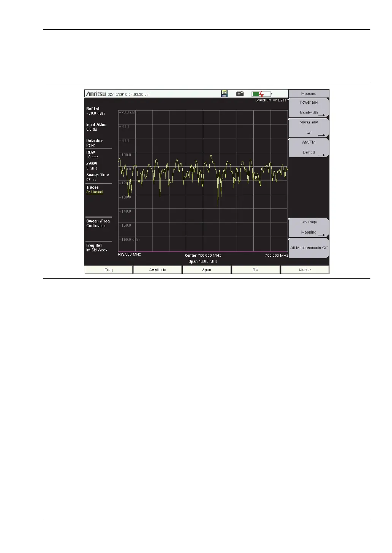Open the Masks and C/I submenu

(309, 128)
